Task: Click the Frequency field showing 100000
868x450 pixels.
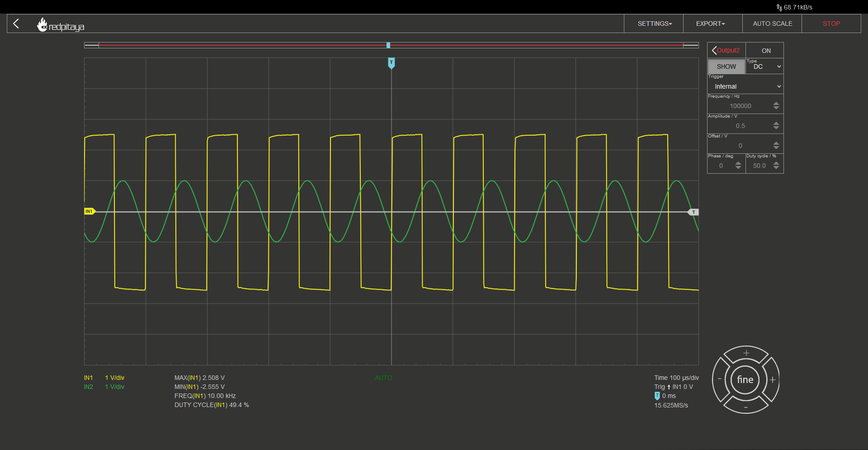Action: (740, 106)
